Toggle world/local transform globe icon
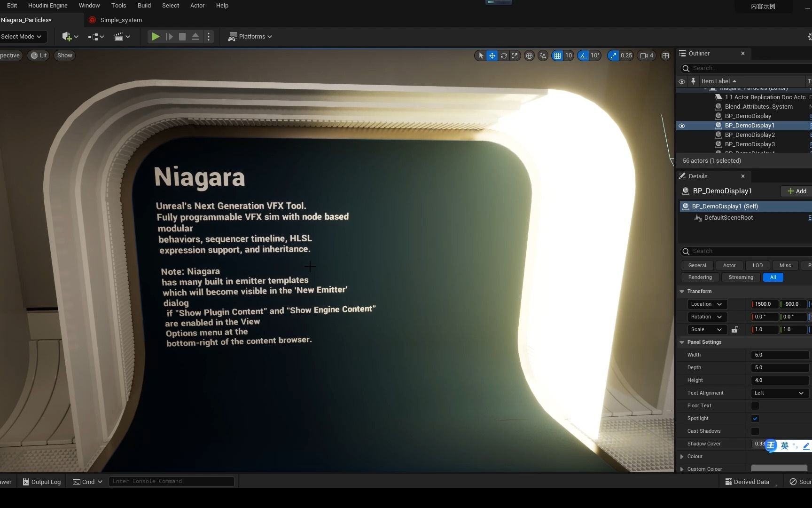This screenshot has width=812, height=508. pos(529,56)
